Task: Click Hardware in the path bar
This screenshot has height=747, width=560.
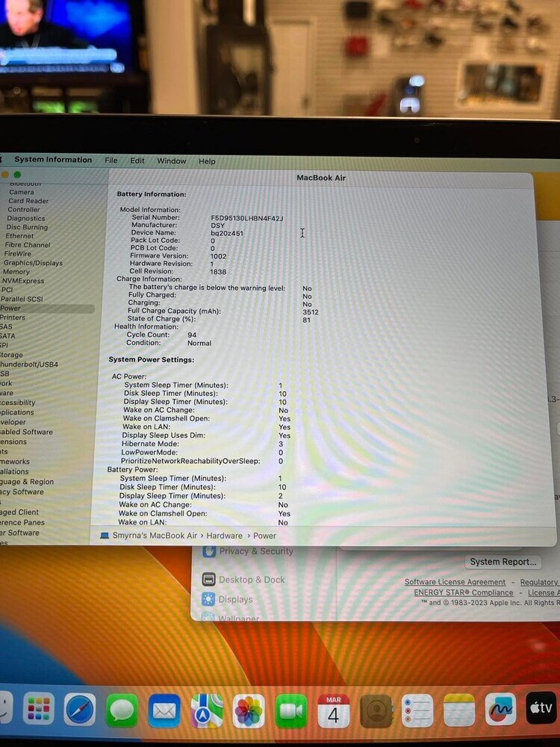Action: [224, 536]
